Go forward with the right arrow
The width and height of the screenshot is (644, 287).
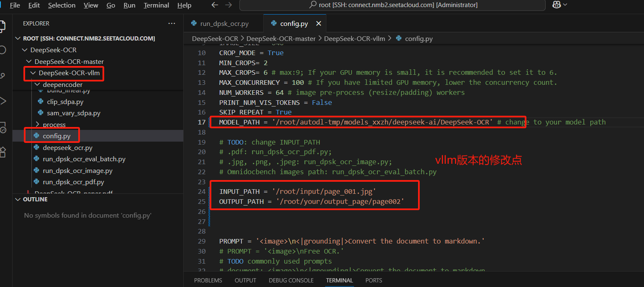click(228, 5)
